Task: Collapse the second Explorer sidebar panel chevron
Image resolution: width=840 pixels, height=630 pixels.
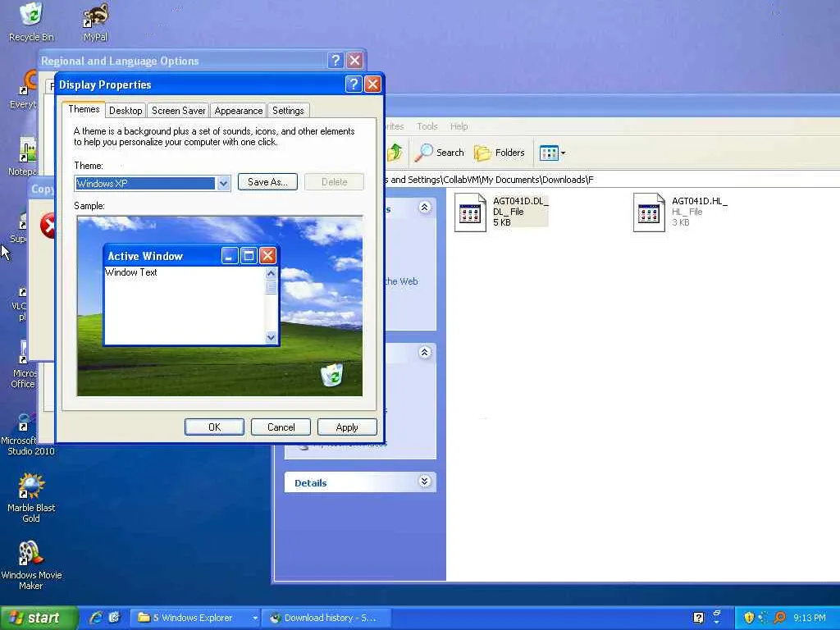Action: (x=425, y=352)
